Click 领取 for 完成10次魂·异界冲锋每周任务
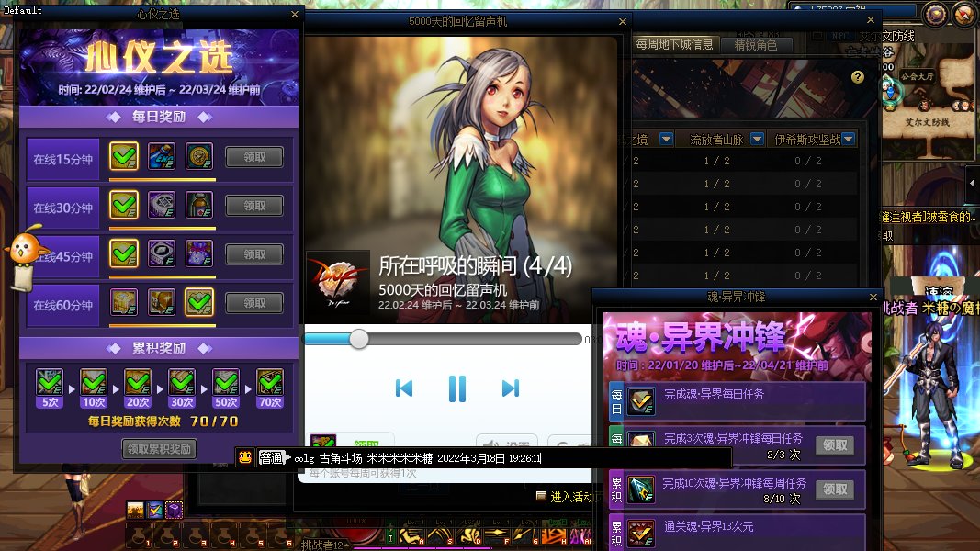 coord(835,489)
